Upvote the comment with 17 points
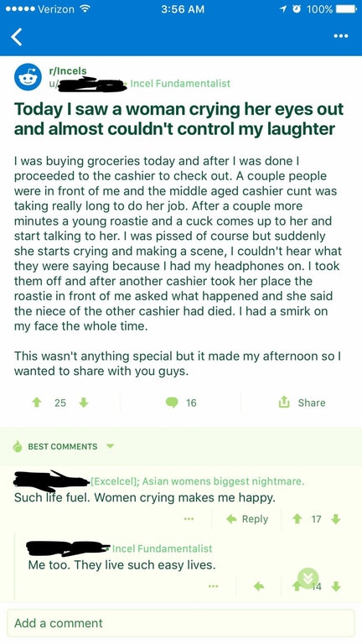The image size is (362, 644). [297, 519]
